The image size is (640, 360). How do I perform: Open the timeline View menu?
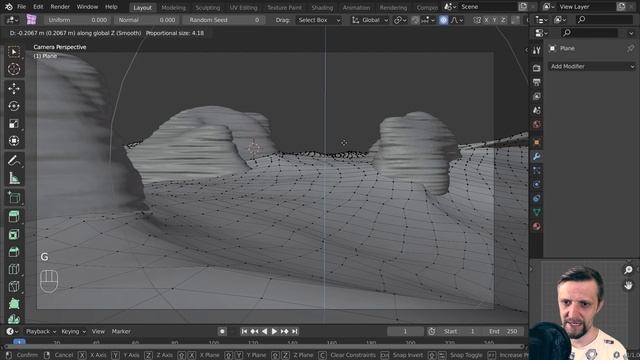98,331
